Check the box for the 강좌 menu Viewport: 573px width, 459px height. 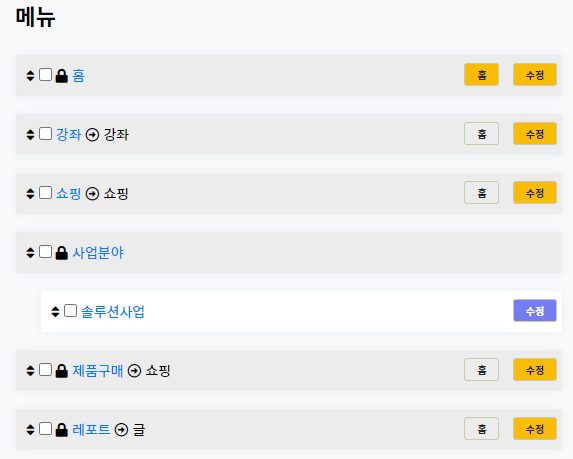click(x=45, y=134)
